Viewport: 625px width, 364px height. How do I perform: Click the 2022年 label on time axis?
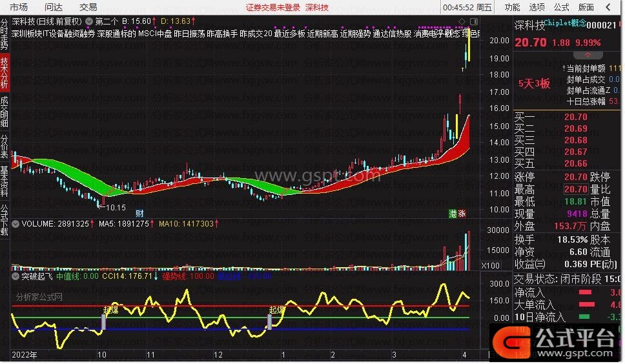tap(25, 355)
